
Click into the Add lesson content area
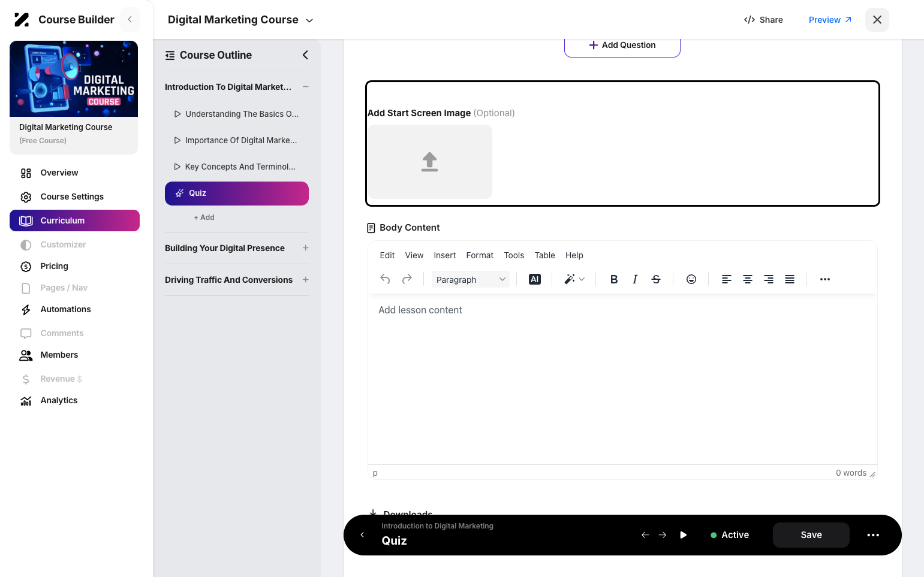click(x=622, y=379)
